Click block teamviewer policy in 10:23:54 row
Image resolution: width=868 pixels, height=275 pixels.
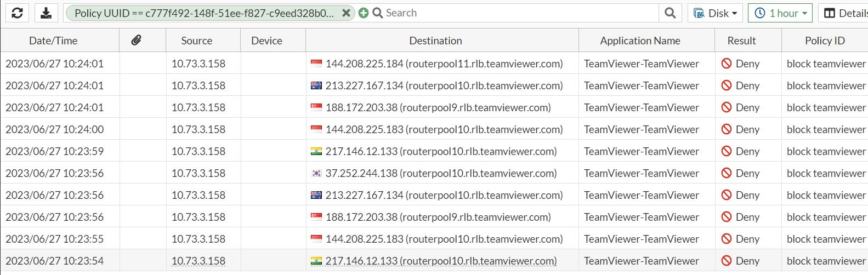(x=826, y=261)
